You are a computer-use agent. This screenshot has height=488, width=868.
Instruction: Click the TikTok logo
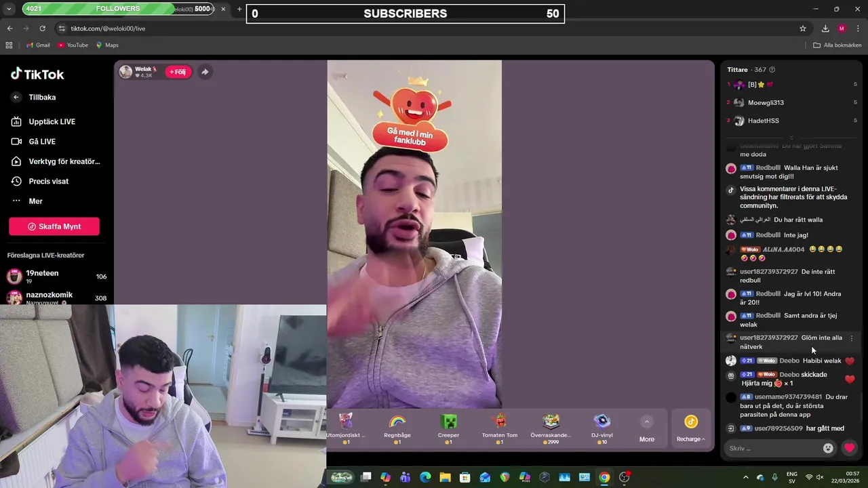tap(37, 74)
